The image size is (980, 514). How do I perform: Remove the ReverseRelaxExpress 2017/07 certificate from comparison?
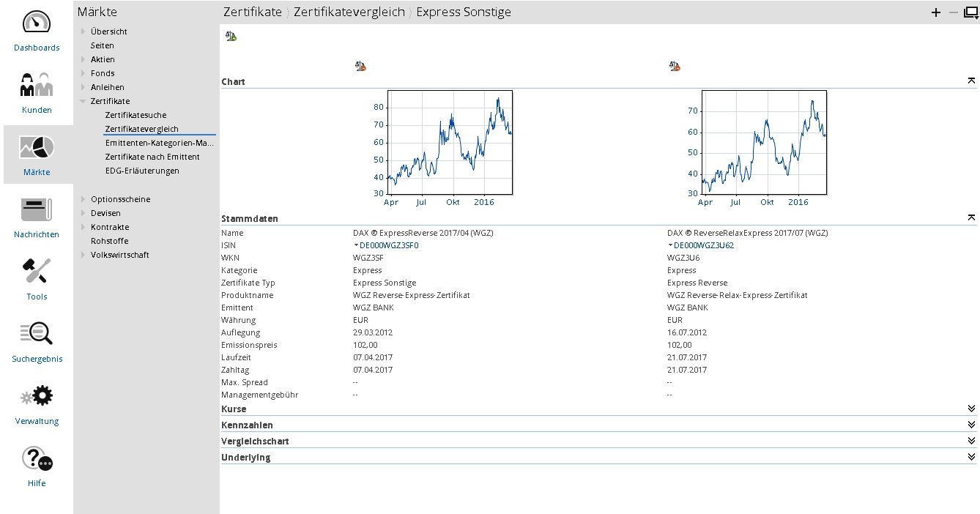pyautogui.click(x=675, y=67)
